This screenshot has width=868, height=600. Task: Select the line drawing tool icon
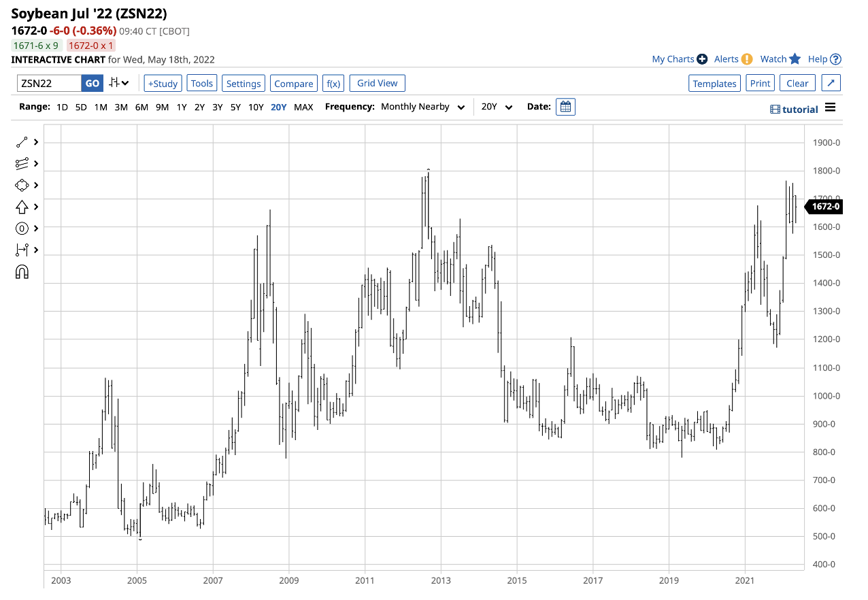[22, 141]
